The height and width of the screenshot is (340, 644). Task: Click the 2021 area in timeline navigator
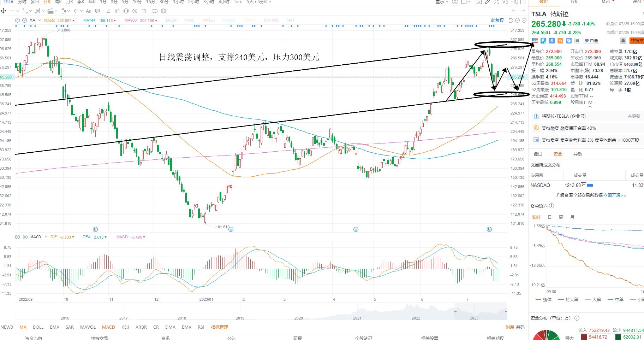click(x=357, y=318)
